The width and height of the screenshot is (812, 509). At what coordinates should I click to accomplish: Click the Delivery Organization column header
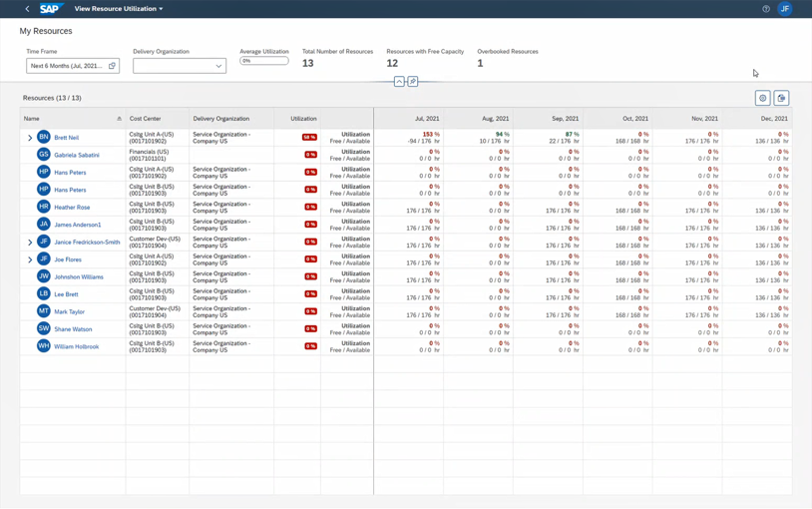coord(231,119)
